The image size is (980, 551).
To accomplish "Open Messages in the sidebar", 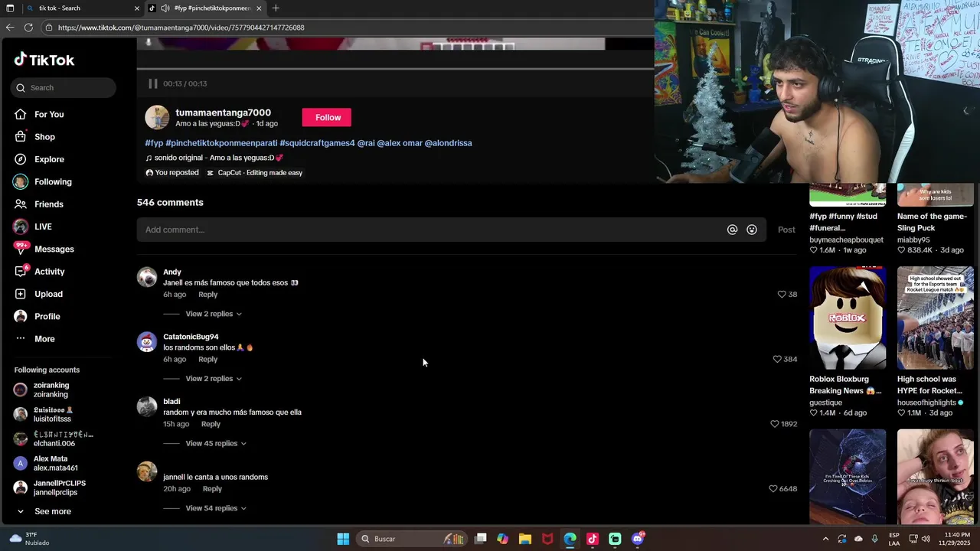I will 54,249.
